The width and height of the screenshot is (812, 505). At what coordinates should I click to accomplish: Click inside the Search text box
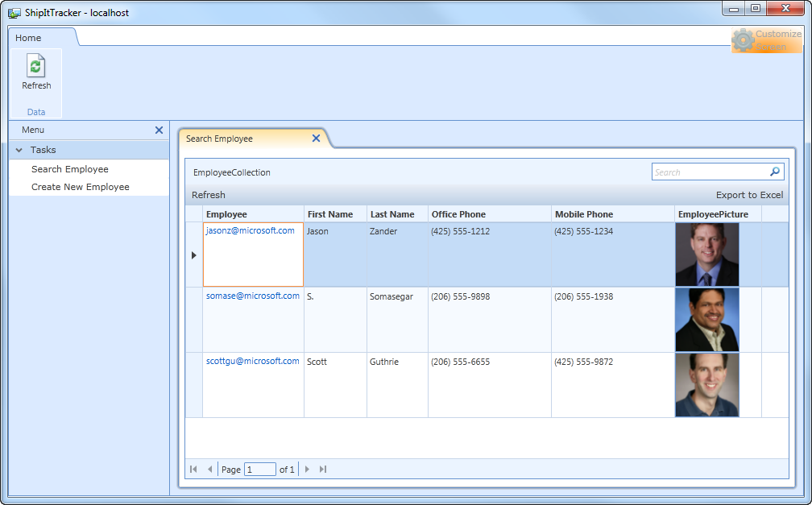coord(709,172)
